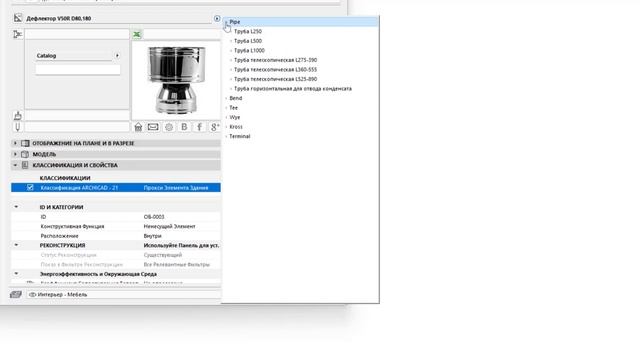The height and width of the screenshot is (360, 640).
Task: Click the Существующий renovation status value
Action: [162, 255]
